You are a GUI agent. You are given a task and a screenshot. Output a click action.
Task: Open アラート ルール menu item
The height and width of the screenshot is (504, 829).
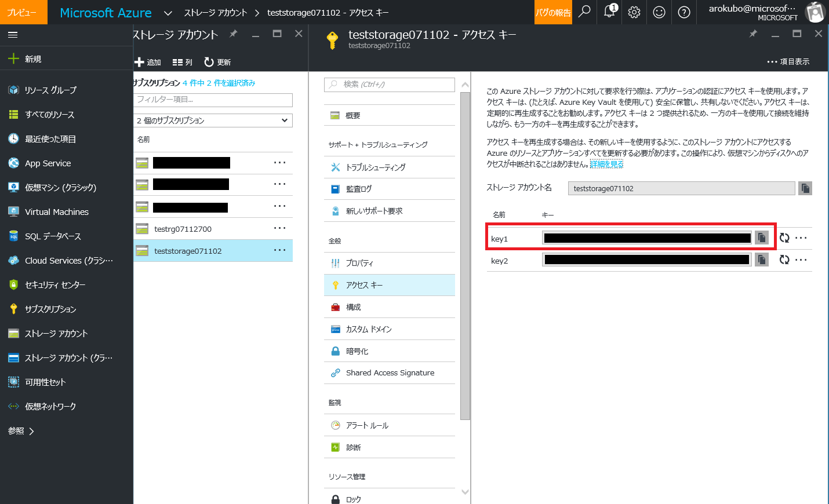(x=390, y=425)
